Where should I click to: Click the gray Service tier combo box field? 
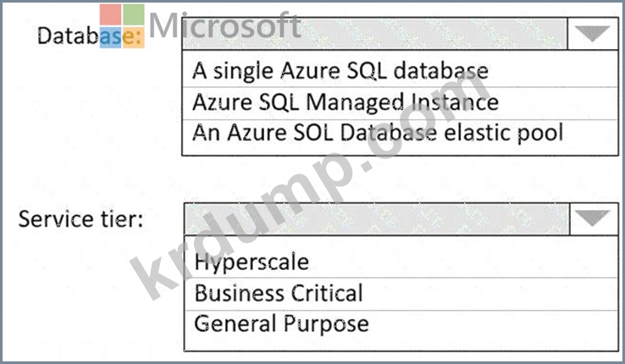click(x=377, y=218)
